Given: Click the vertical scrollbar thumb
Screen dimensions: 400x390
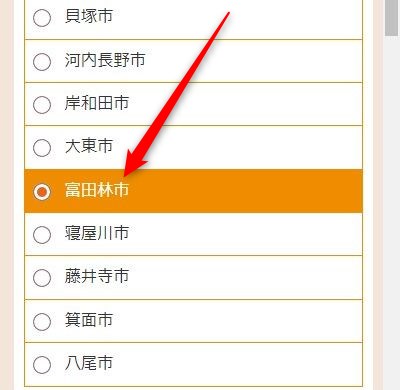Looking at the screenshot, I should (392, 17).
